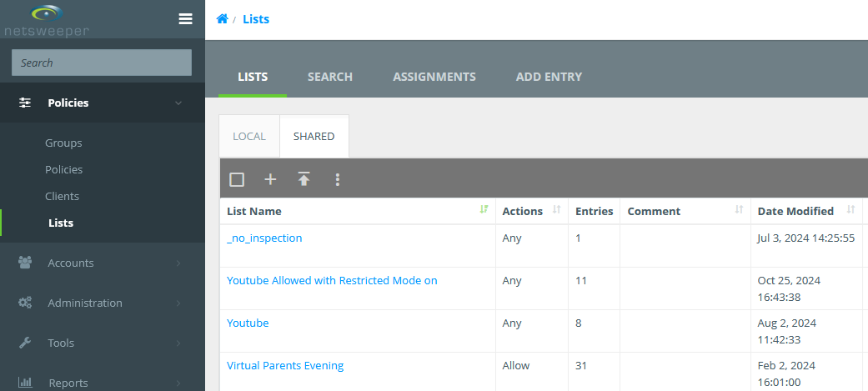Screen dimensions: 868x391
Task: Click the Administration gears icon
Action: click(x=25, y=303)
